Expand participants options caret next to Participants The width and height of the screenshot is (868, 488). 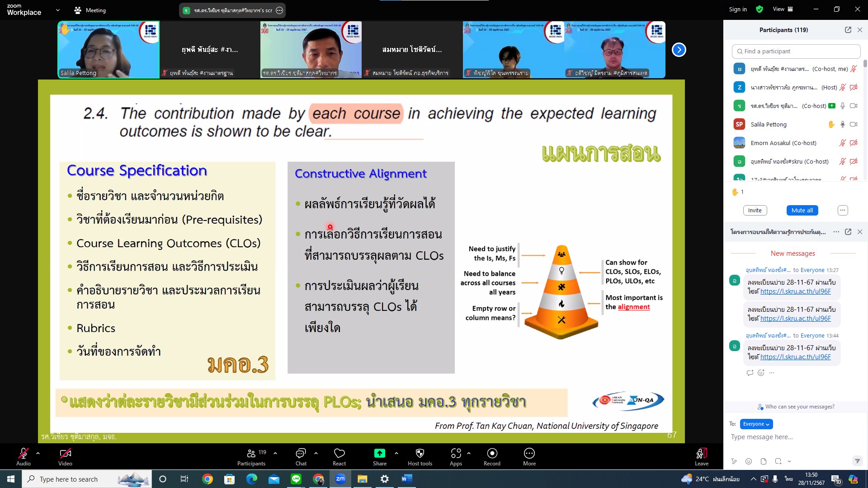(275, 453)
